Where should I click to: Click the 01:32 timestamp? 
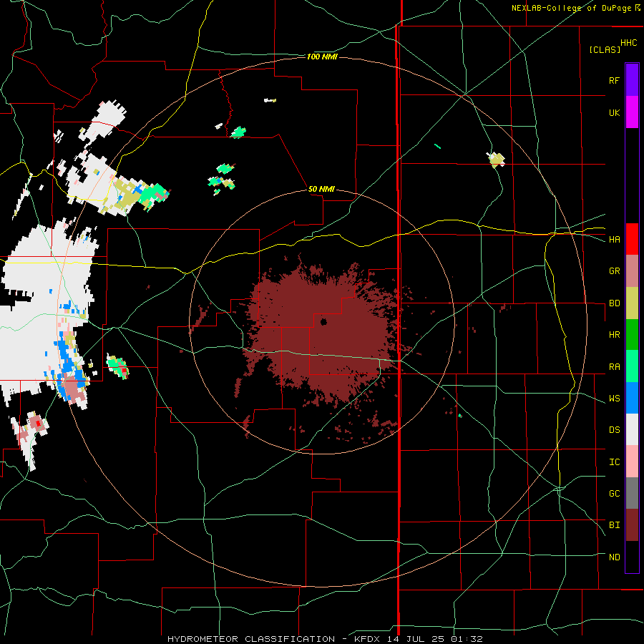[x=466, y=639]
